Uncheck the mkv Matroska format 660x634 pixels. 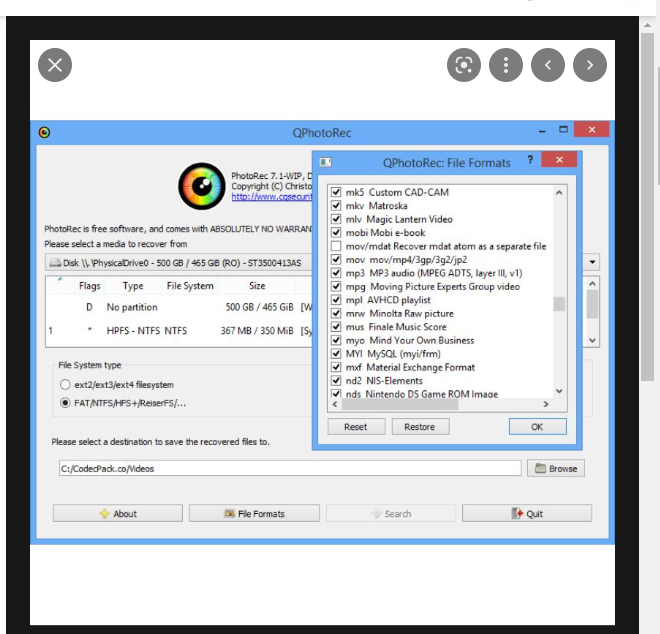tap(335, 206)
